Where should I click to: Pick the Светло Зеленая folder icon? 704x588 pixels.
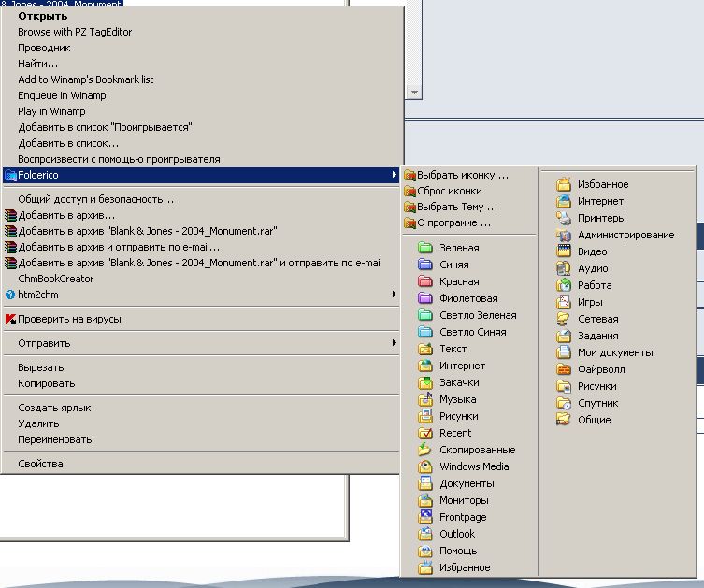point(424,315)
